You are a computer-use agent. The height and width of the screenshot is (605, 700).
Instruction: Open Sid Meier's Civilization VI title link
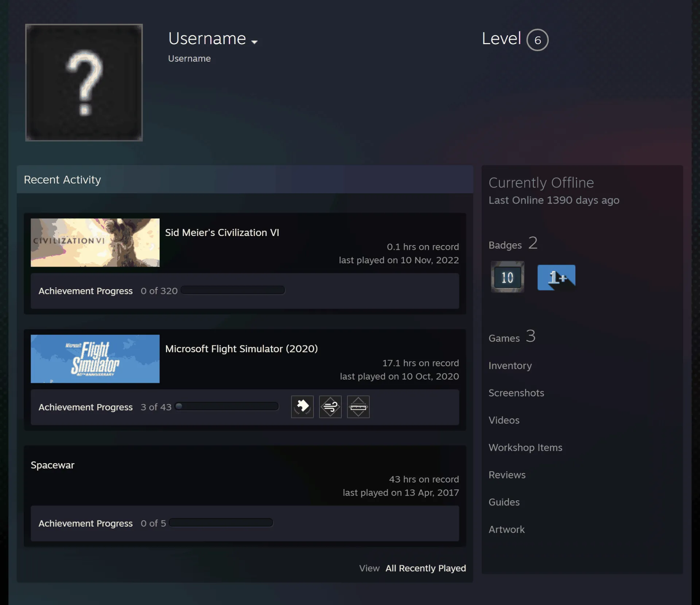click(x=222, y=233)
